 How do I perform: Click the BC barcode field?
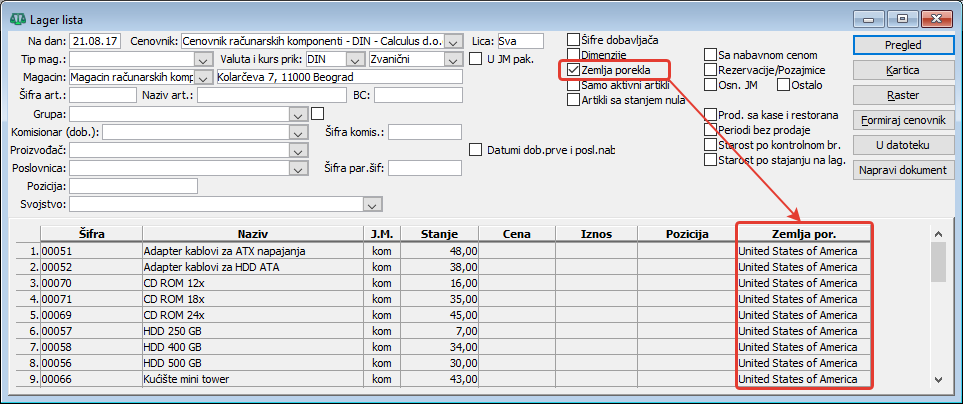[x=418, y=95]
